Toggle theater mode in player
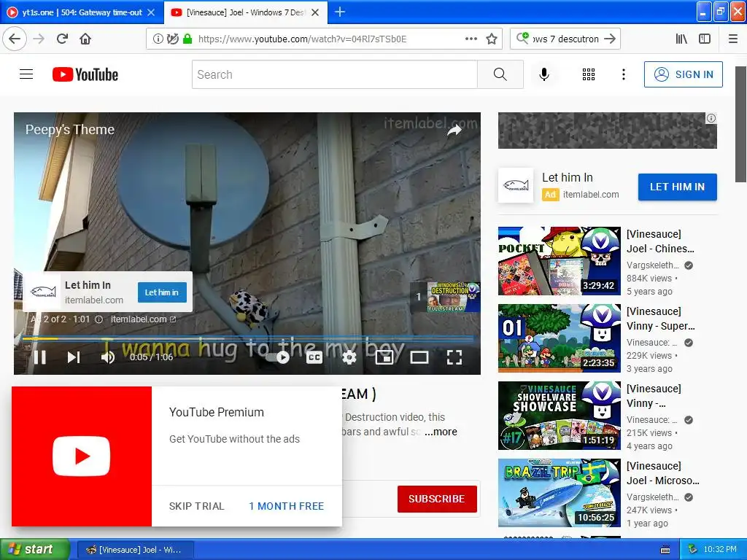This screenshot has height=560, width=747. [x=419, y=357]
